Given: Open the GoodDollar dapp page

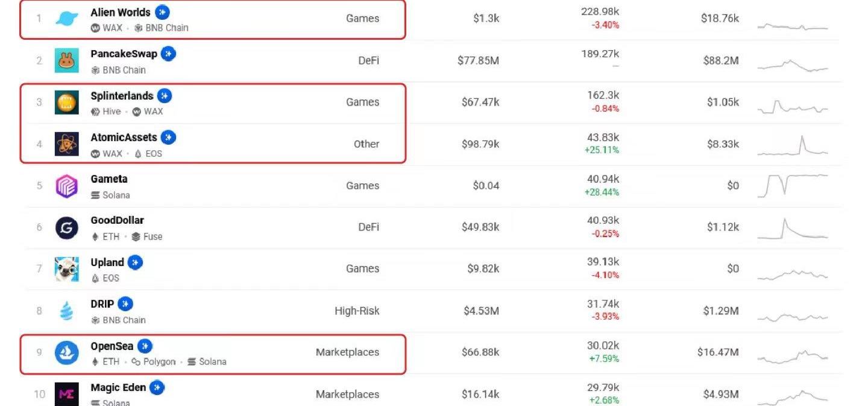Looking at the screenshot, I should pyautogui.click(x=117, y=220).
